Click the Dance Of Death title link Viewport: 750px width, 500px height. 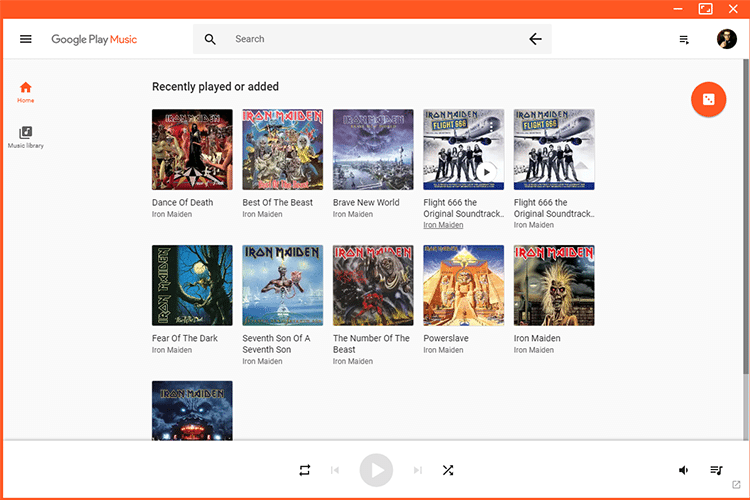click(x=183, y=202)
